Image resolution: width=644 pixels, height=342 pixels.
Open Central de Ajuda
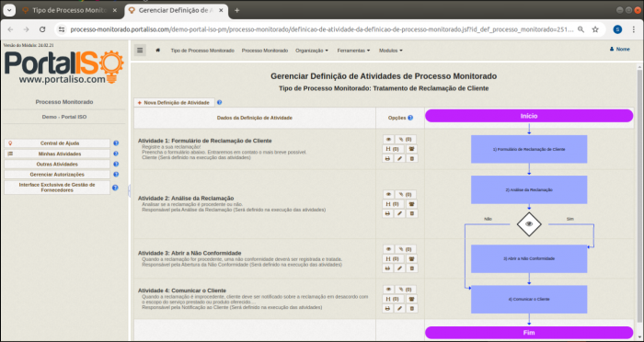(57, 143)
